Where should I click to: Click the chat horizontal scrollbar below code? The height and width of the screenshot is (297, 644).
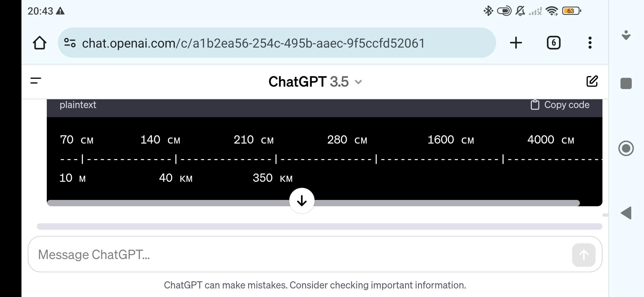pos(320,226)
